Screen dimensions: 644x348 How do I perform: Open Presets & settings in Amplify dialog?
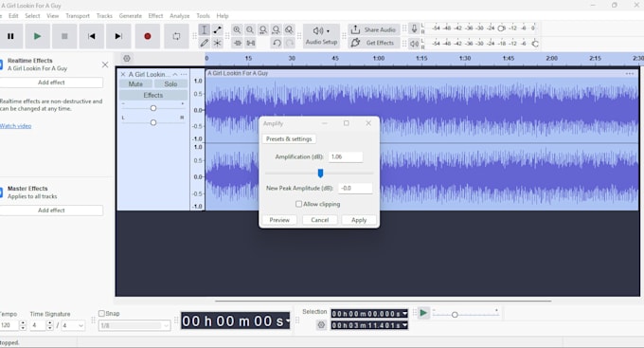coord(289,139)
